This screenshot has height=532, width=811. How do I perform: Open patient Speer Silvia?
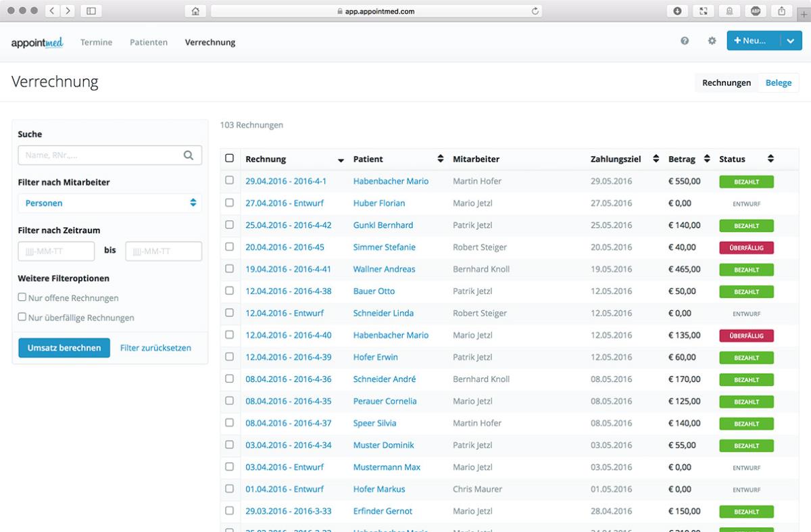coord(375,423)
